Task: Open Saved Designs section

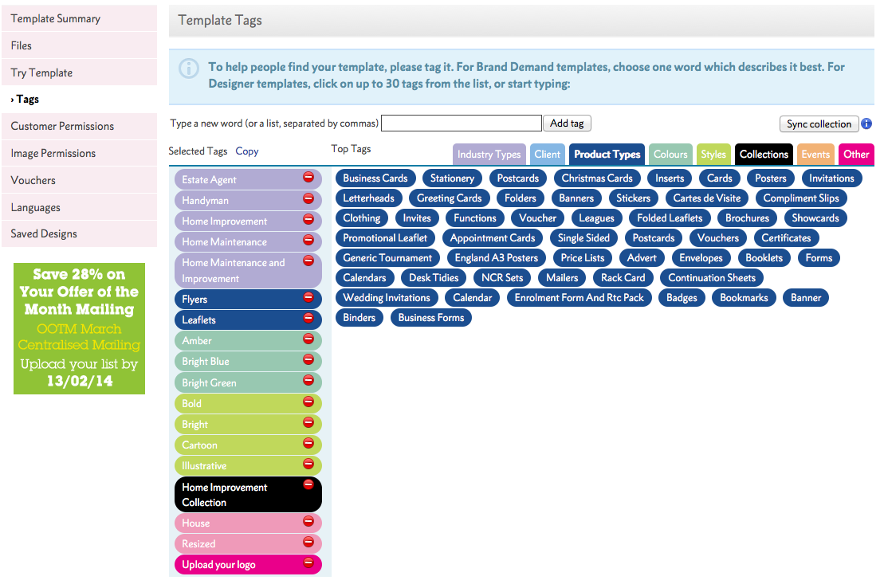Action: [x=80, y=234]
